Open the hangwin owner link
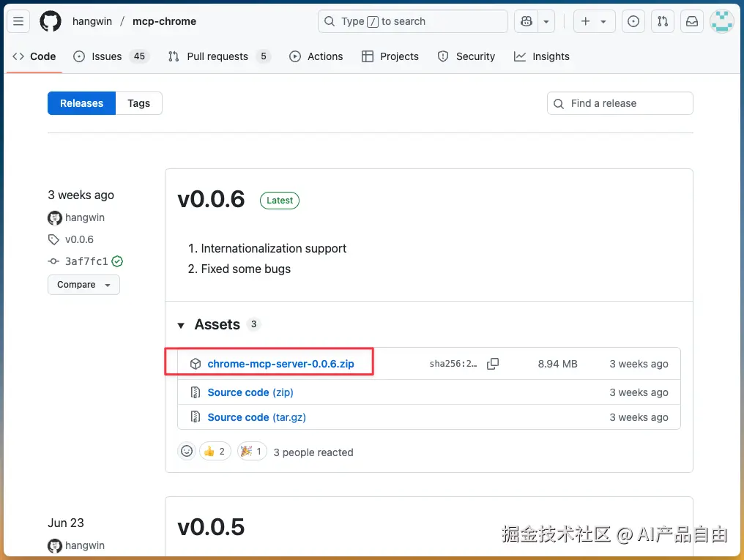This screenshot has height=560, width=744. 92,21
